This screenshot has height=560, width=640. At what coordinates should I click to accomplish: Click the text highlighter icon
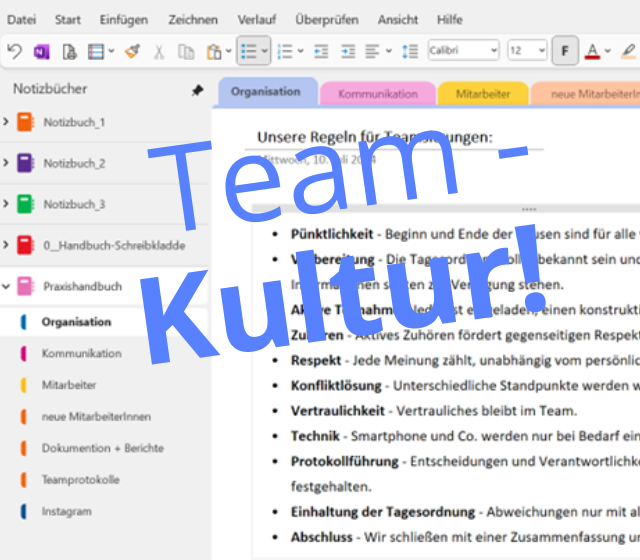pos(629,51)
